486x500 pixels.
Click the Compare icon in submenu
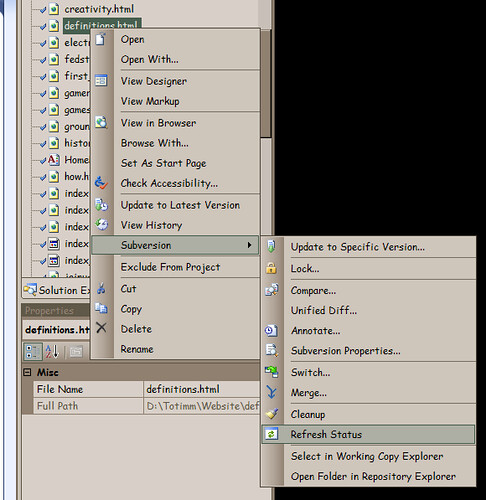coord(271,290)
